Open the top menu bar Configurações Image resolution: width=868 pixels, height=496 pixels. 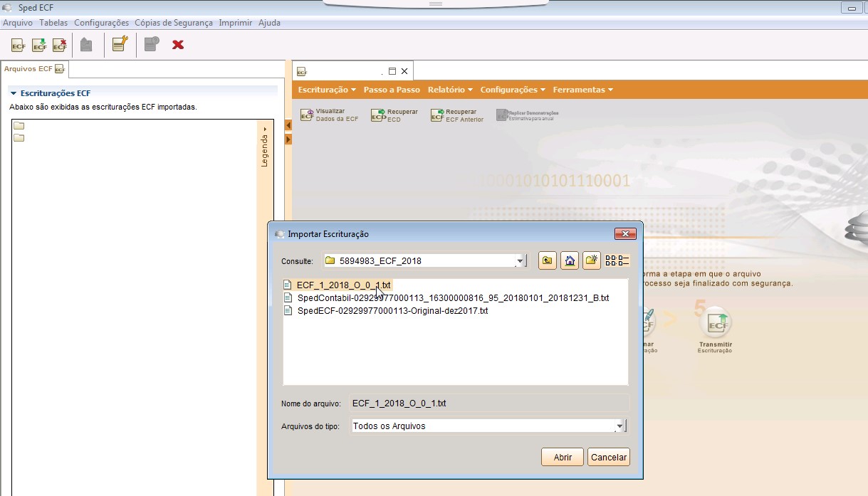(102, 23)
